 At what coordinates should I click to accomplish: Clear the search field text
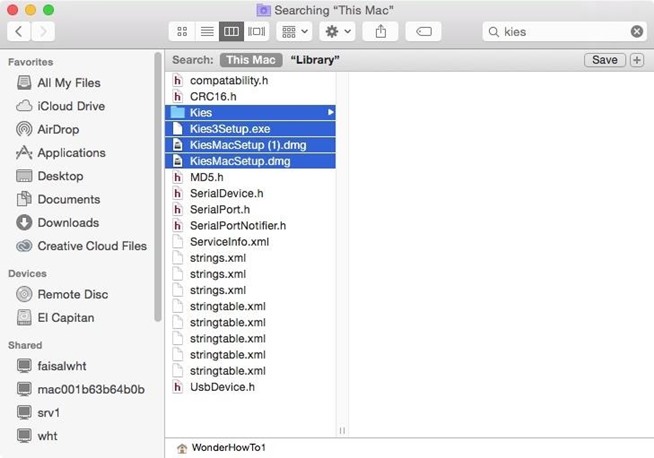pyautogui.click(x=636, y=32)
